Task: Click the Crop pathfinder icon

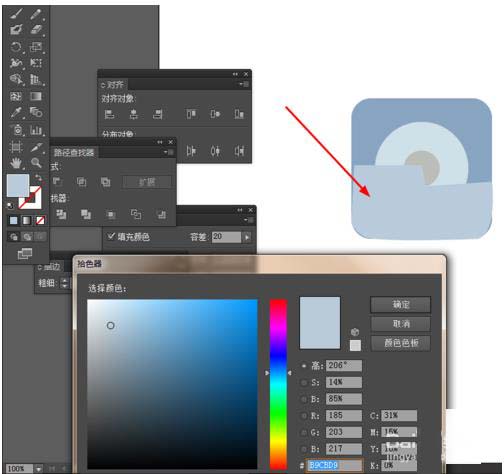Action: pos(111,215)
